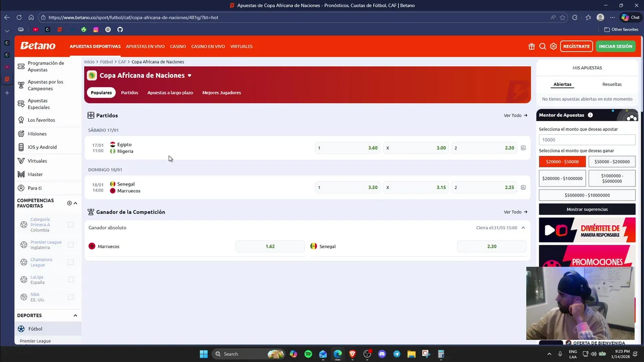
Task: Click the browser address bar URL
Action: click(x=133, y=17)
